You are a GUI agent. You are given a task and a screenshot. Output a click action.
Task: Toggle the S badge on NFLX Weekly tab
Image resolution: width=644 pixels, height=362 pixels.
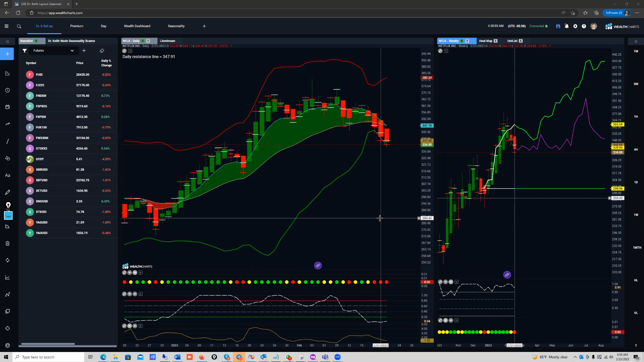click(x=462, y=41)
